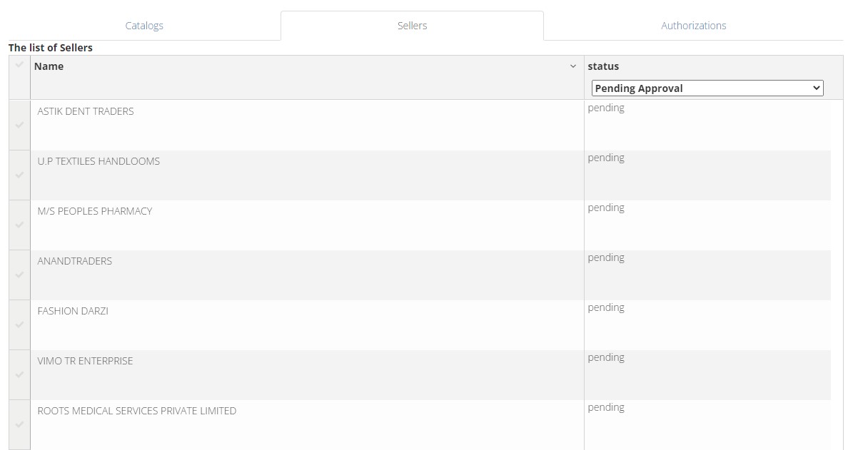
Task: Open ROOTS MEDICAL SERVICES PRIVATE LIMITED entry
Action: coord(137,411)
